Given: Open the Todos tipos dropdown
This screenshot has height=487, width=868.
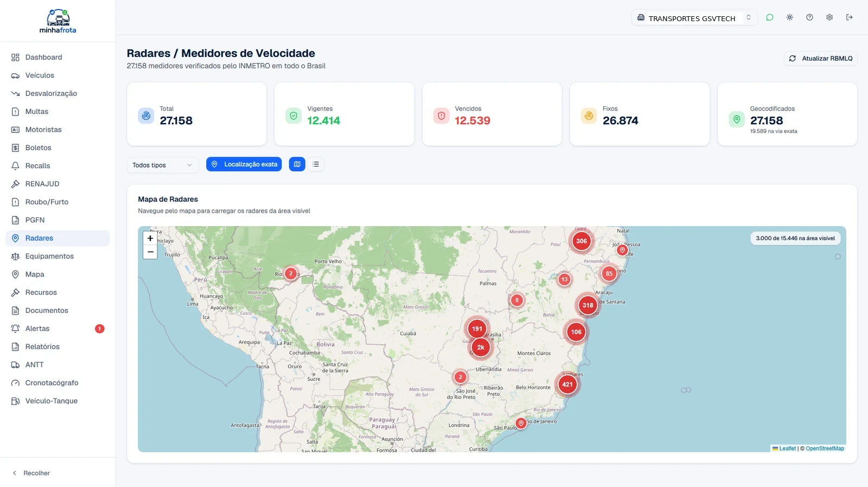Looking at the screenshot, I should tap(163, 165).
